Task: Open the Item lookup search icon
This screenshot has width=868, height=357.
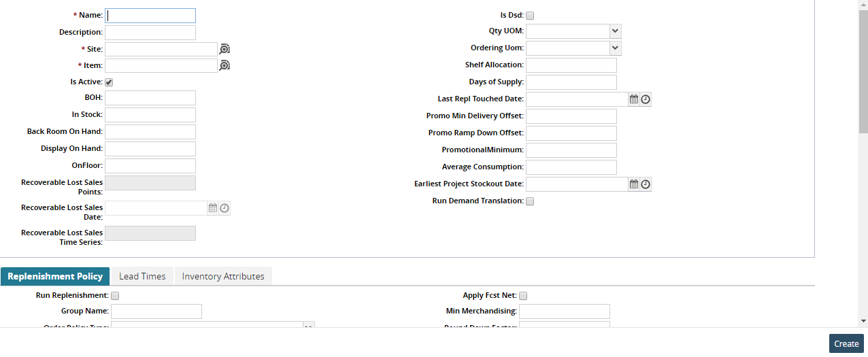Action: (224, 65)
